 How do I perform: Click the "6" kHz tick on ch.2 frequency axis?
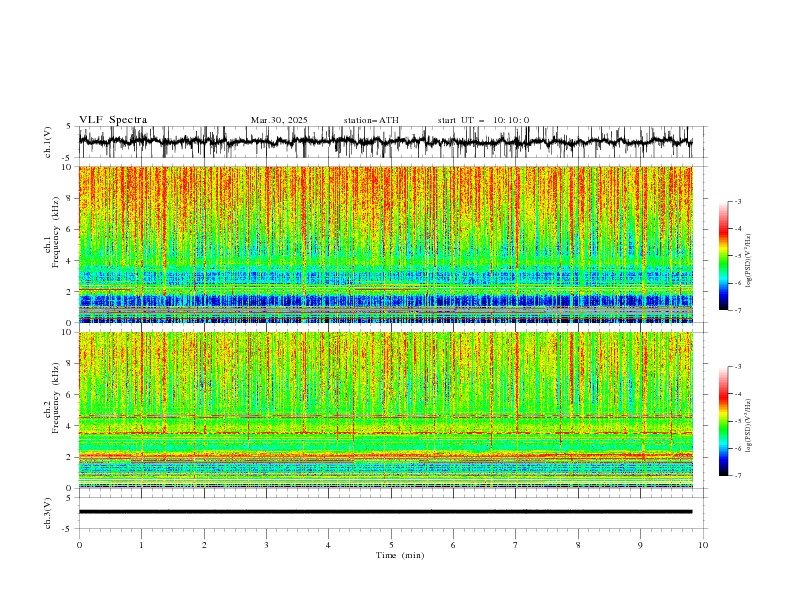(69, 395)
